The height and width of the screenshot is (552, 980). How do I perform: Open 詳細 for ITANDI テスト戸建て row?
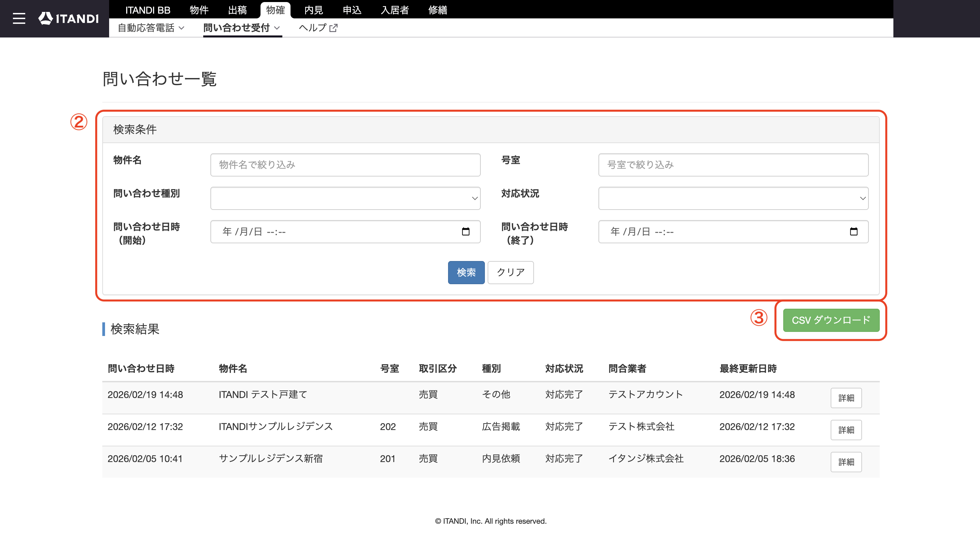tap(846, 398)
